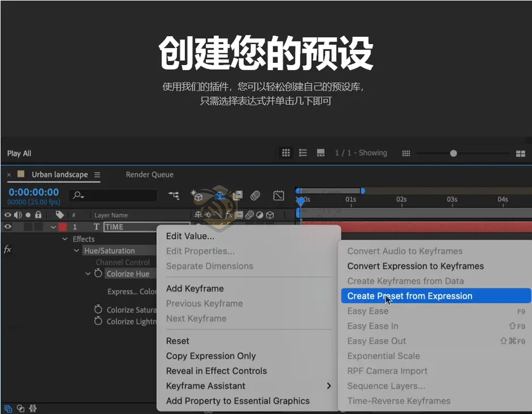Click the Effect fx column icon
This screenshot has width=532, height=414.
(x=229, y=215)
